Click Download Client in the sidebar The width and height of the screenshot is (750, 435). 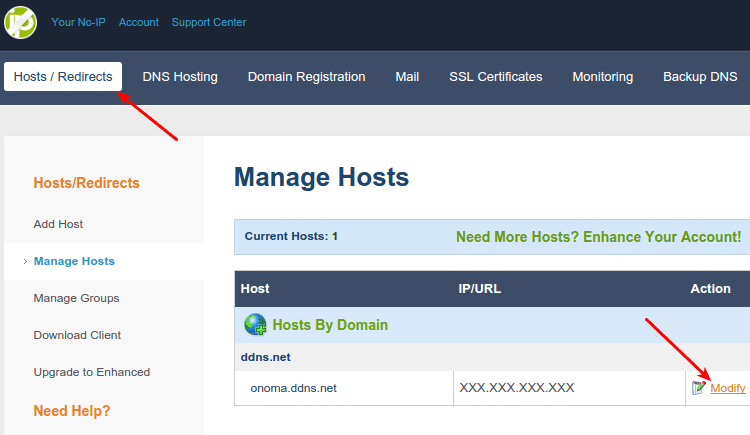coord(77,335)
